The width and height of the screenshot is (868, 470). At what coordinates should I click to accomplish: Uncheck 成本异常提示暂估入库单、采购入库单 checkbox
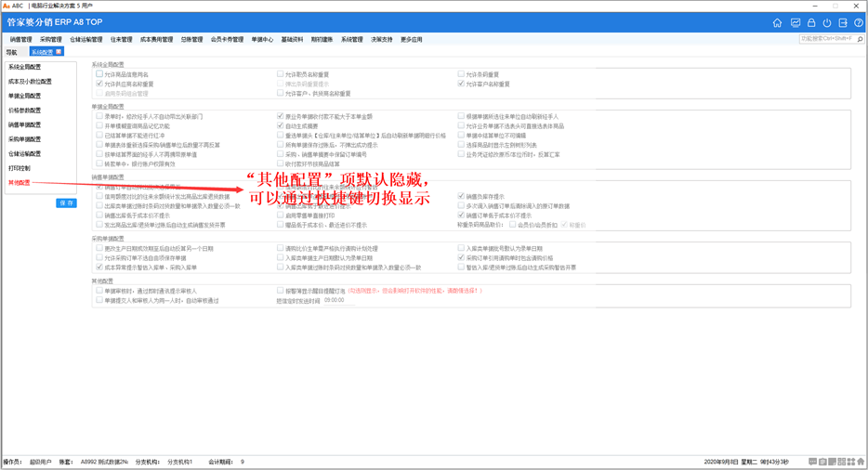[x=99, y=267]
